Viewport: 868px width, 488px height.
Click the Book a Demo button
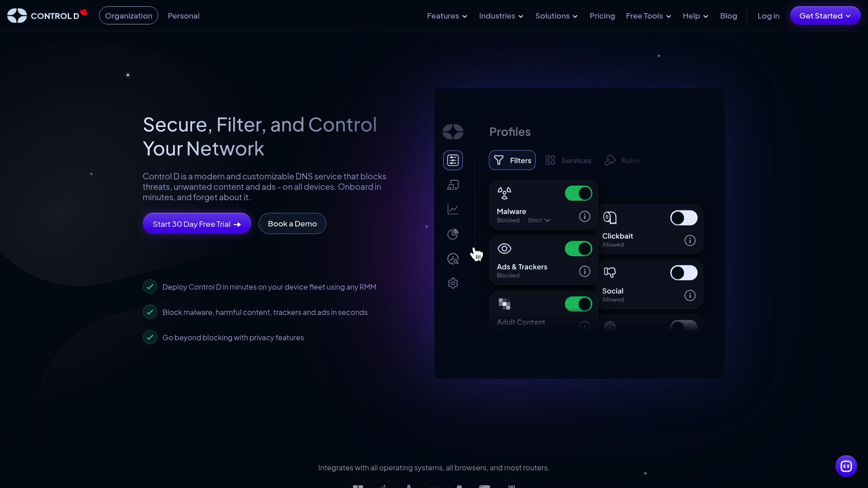click(292, 224)
